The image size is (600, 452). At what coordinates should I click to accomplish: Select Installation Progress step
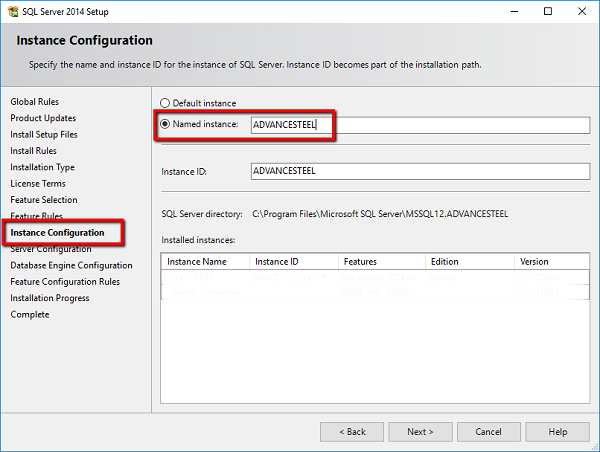coord(49,298)
